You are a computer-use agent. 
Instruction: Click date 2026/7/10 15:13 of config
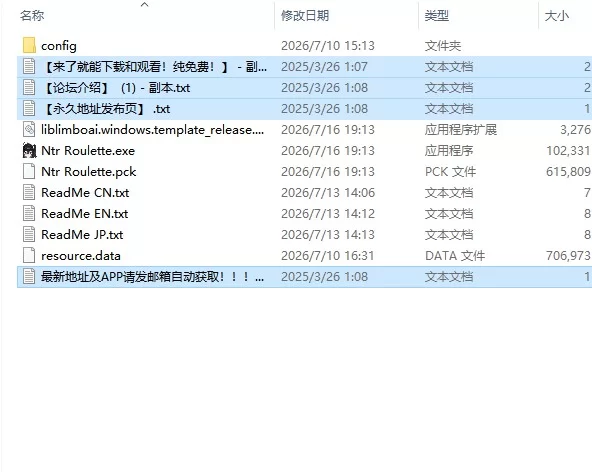(x=328, y=46)
